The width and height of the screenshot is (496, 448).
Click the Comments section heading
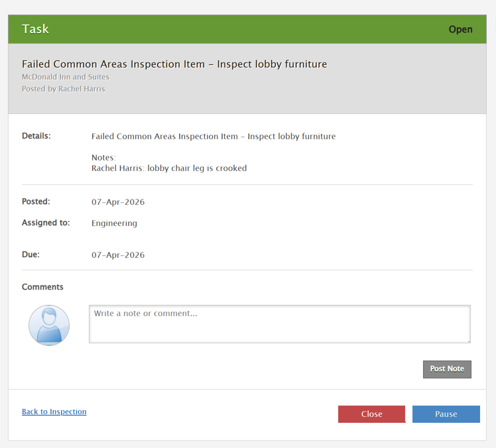point(42,287)
